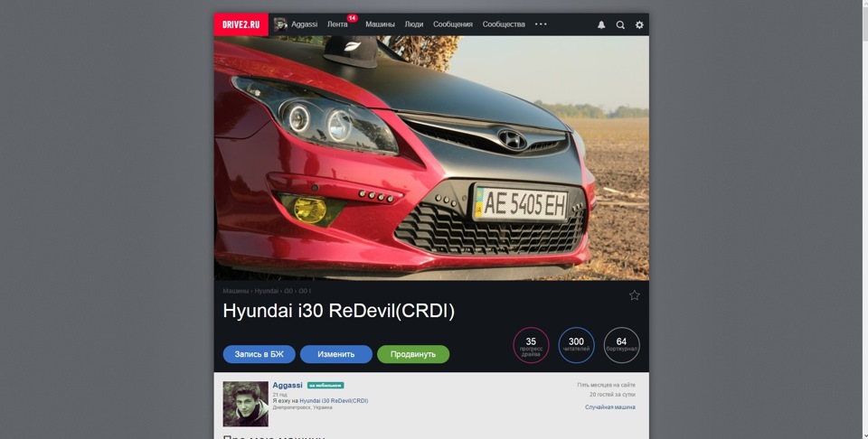
Task: Open the Aggassi username link beside the photo
Action: [288, 385]
